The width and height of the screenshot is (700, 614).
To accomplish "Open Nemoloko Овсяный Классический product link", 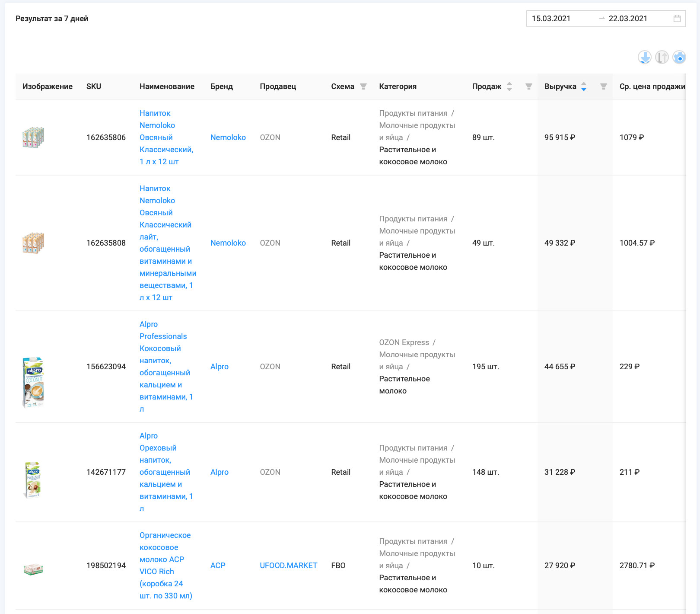I will (166, 138).
